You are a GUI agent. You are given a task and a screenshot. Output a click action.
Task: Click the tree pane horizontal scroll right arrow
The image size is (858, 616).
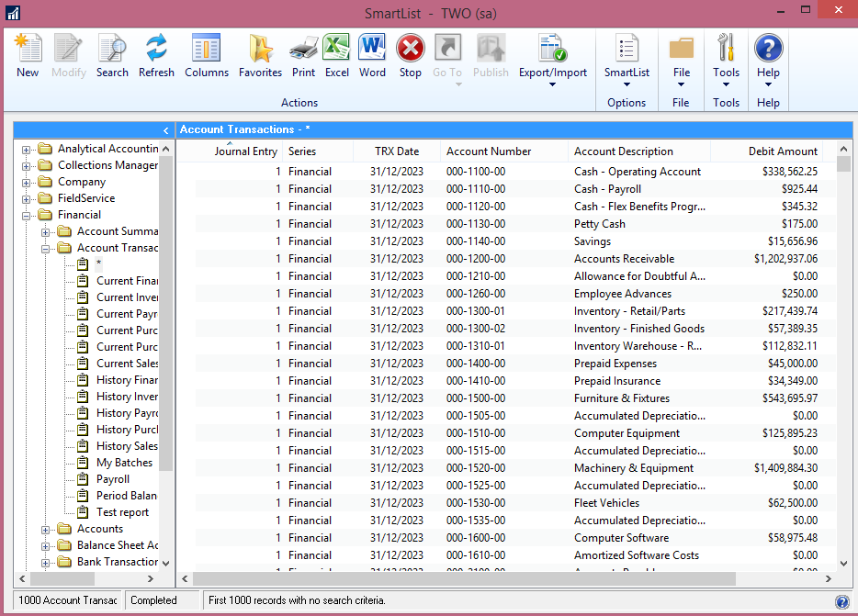click(x=151, y=578)
